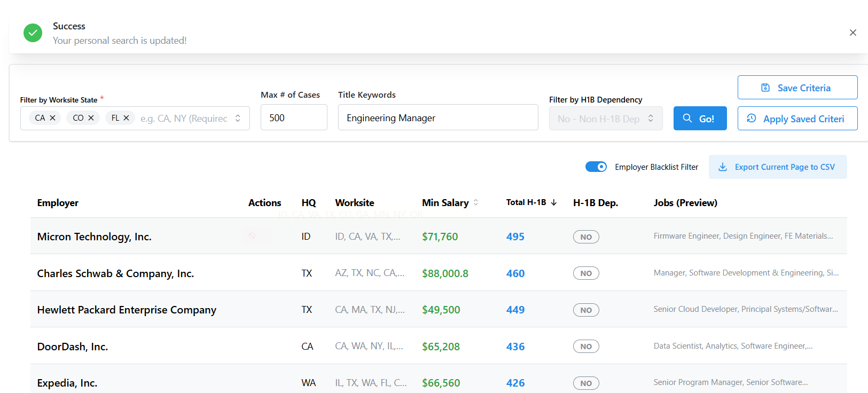Viewport: 868px width, 393px height.
Task: Click Expedia's 426 H-1B count
Action: [x=515, y=383]
